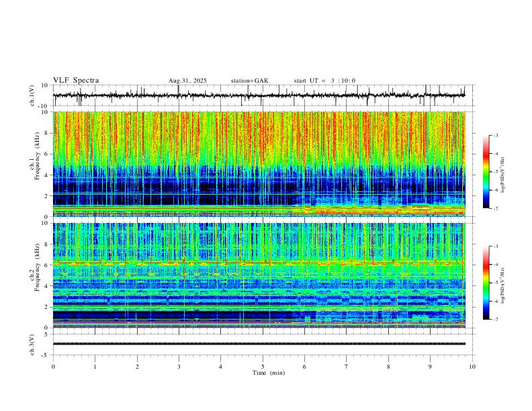The height and width of the screenshot is (411, 532).
Task: Click the "-3" label on ch.1 color bar
Action: (x=495, y=135)
